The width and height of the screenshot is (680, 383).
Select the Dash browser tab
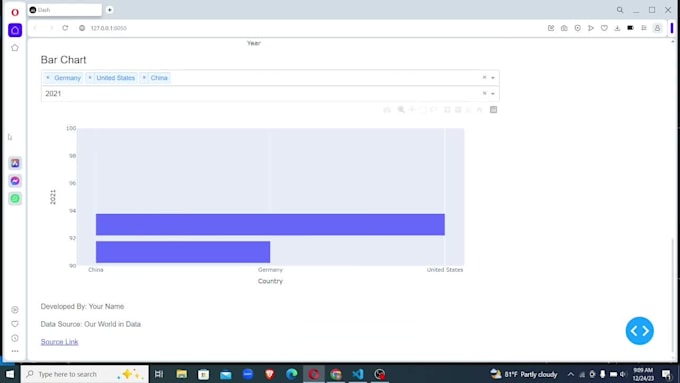pyautogui.click(x=65, y=10)
